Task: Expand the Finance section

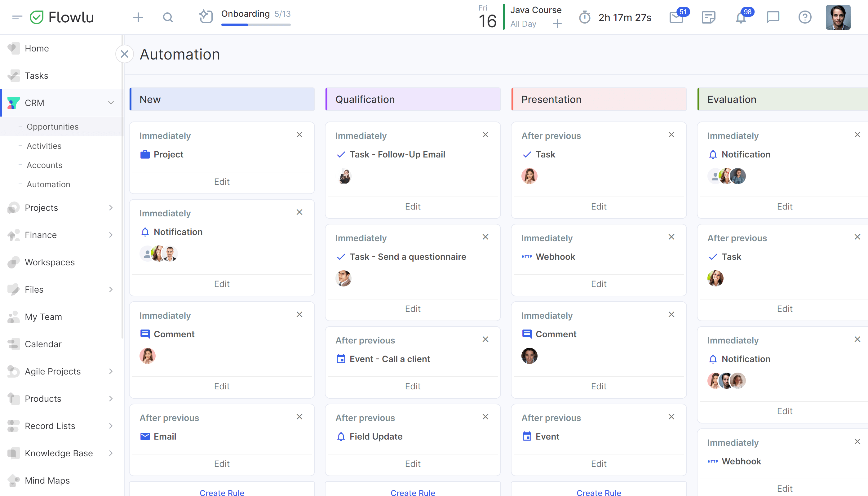Action: pos(111,235)
